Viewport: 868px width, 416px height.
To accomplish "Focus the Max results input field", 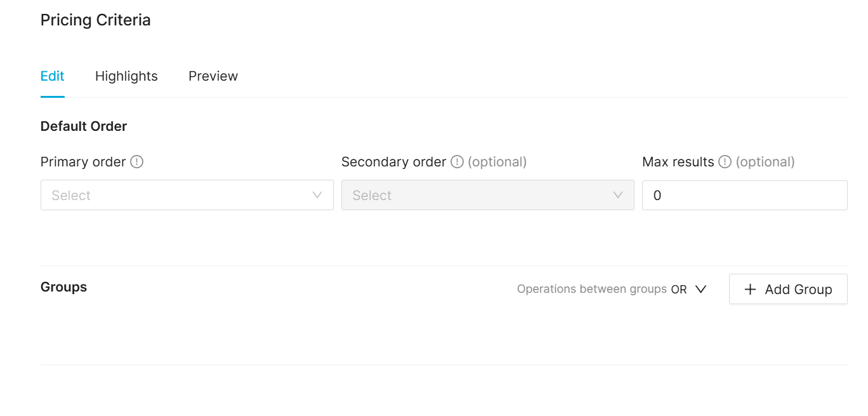I will coord(744,195).
